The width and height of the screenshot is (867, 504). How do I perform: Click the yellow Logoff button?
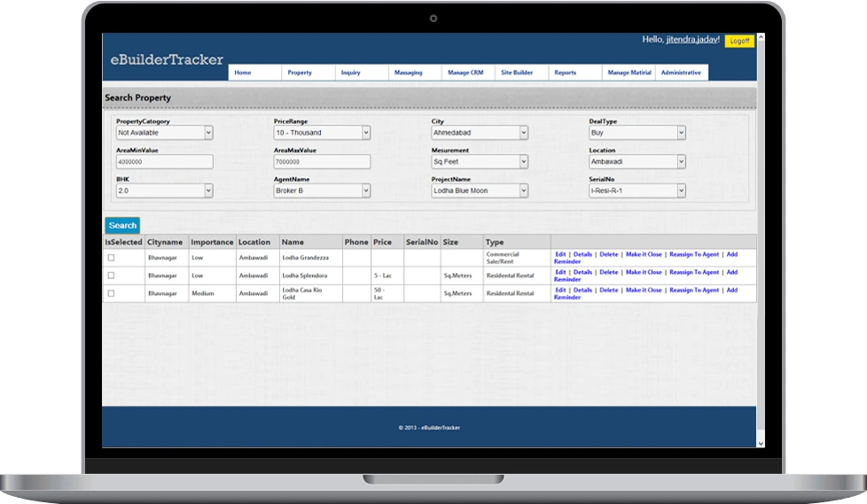pos(738,42)
